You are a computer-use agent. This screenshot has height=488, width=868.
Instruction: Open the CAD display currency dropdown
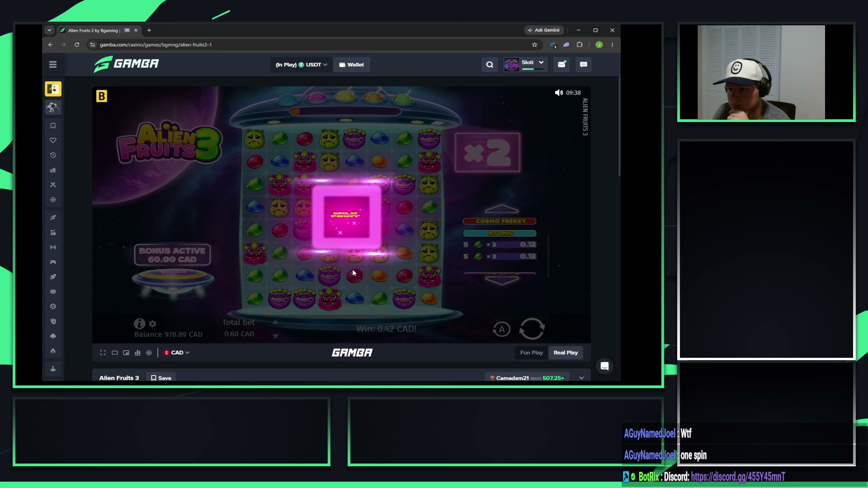coord(177,352)
